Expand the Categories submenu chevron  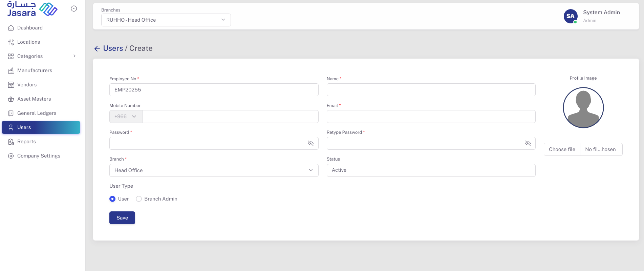click(x=74, y=56)
